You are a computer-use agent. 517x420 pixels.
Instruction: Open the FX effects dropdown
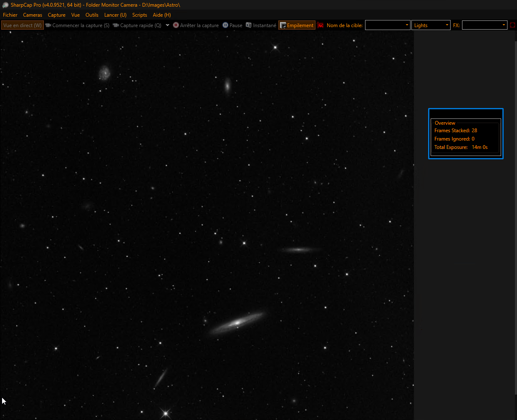(485, 25)
